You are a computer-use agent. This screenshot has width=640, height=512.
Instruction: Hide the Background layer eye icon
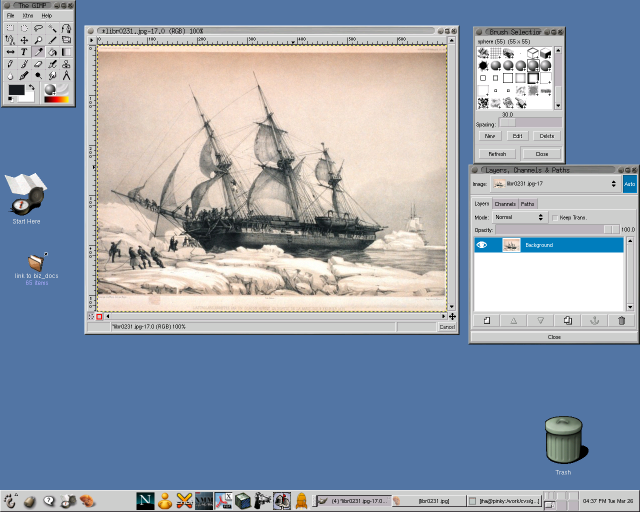[482, 245]
